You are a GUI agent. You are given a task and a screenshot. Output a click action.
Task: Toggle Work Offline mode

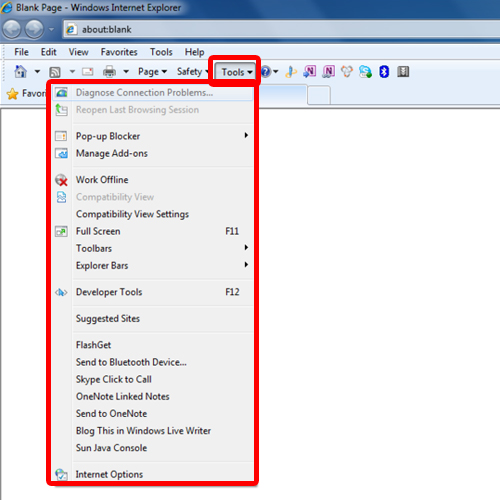(x=153, y=180)
